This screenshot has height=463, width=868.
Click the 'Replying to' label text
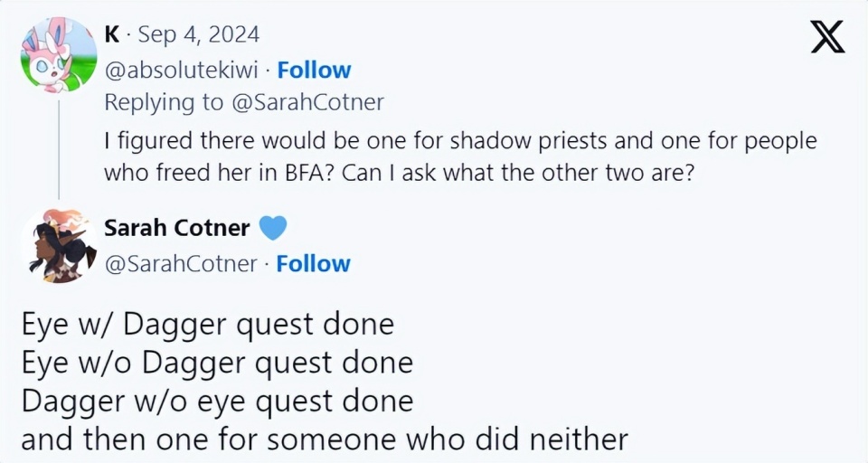[164, 102]
